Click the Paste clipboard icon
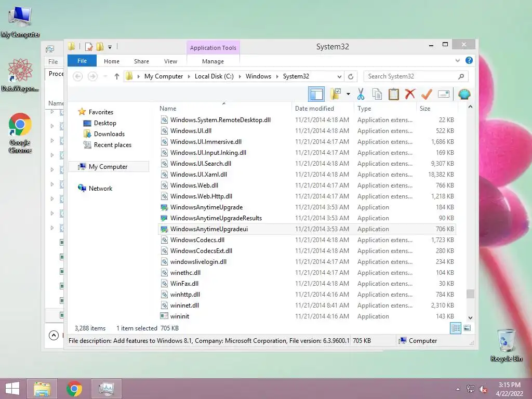 click(393, 94)
